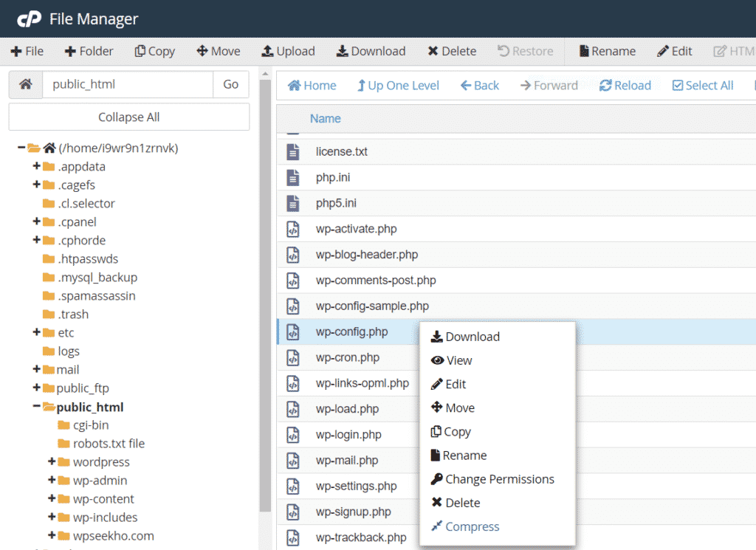Click the Go button
Image resolution: width=756 pixels, height=550 pixels.
(230, 84)
